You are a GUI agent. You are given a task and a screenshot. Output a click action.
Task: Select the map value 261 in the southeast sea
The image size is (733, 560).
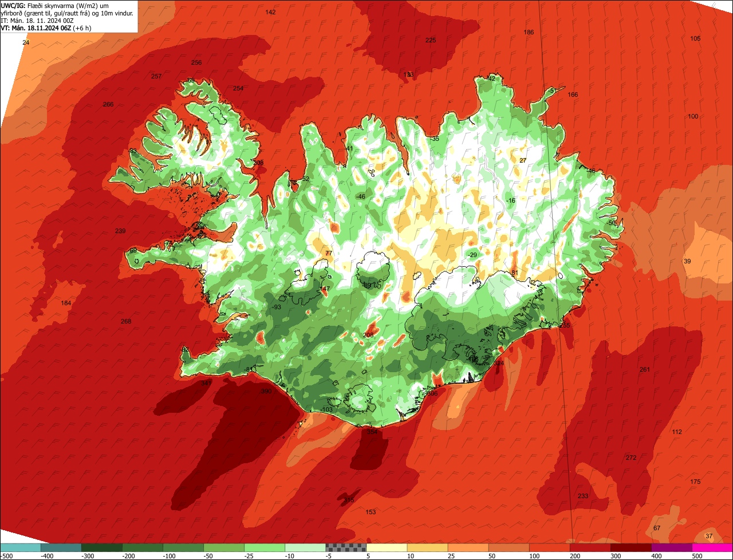(x=645, y=369)
